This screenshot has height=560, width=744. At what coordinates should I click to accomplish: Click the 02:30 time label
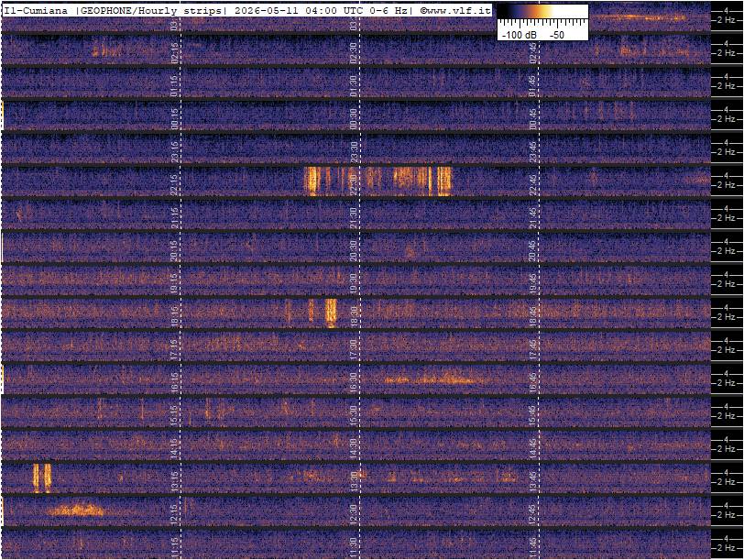point(354,52)
